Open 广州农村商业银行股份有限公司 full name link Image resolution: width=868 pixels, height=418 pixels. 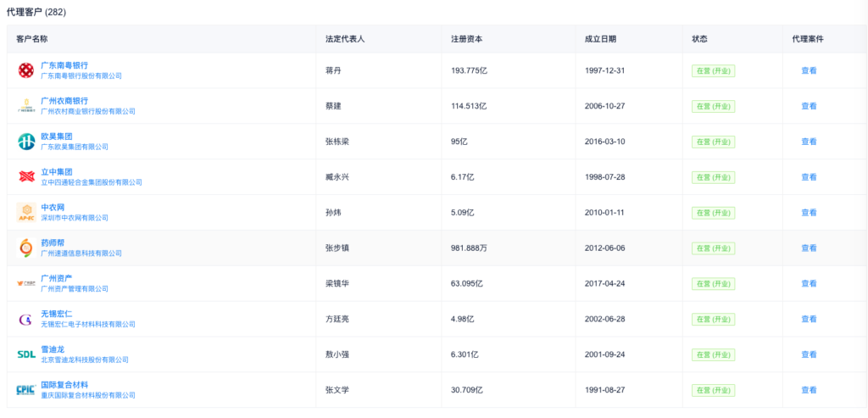pyautogui.click(x=88, y=112)
